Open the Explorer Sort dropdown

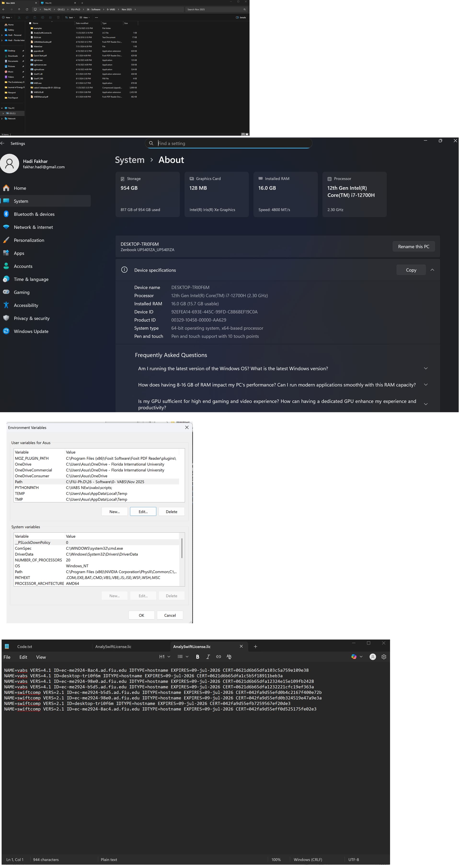pyautogui.click(x=70, y=17)
